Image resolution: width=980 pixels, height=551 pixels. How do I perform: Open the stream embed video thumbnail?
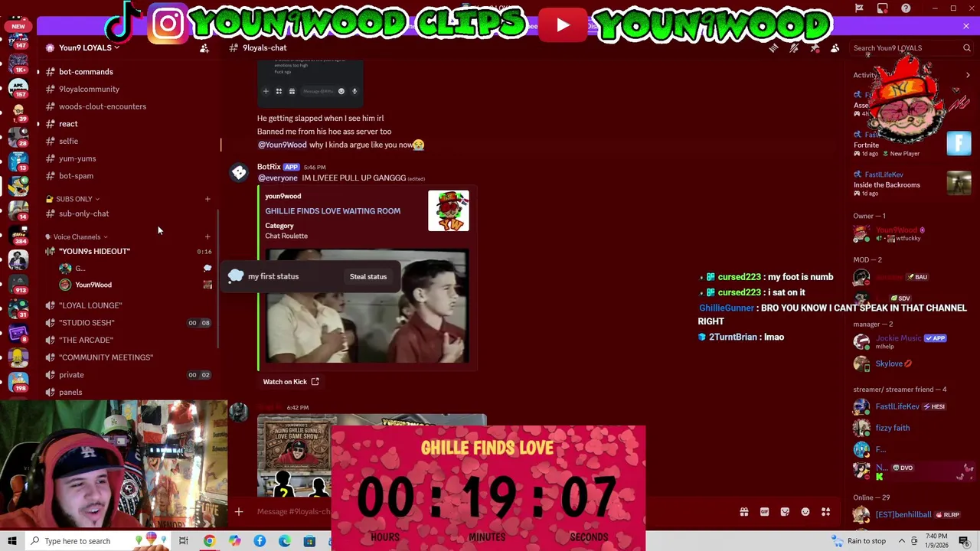coord(367,305)
